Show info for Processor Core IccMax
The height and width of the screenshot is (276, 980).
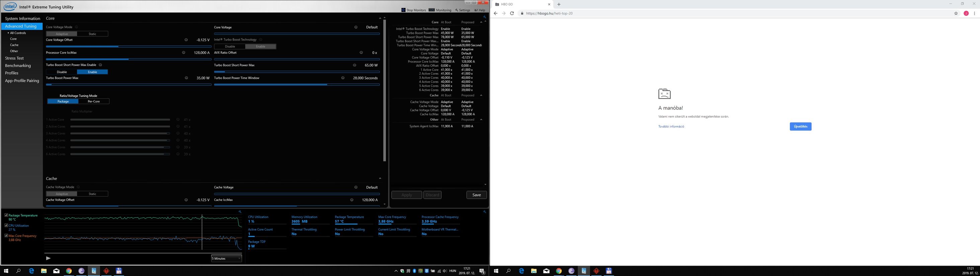pos(184,53)
